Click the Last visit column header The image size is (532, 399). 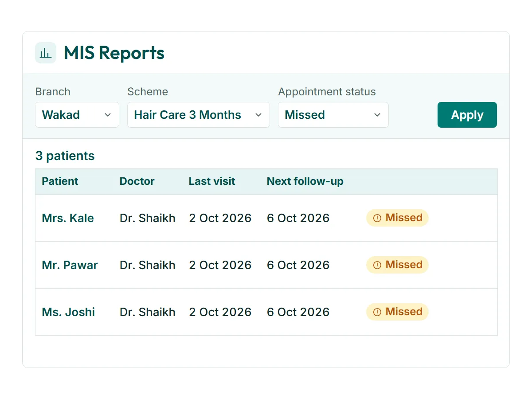pos(212,181)
